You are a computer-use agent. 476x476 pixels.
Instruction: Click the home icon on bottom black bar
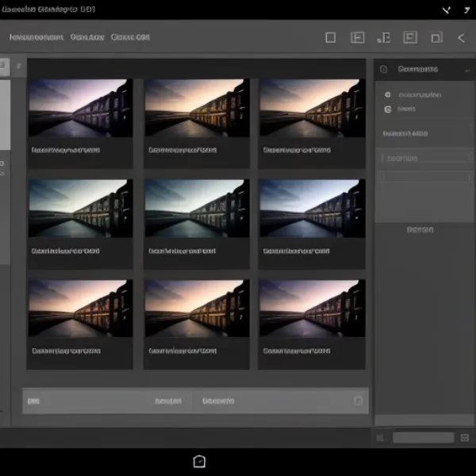tap(199, 461)
